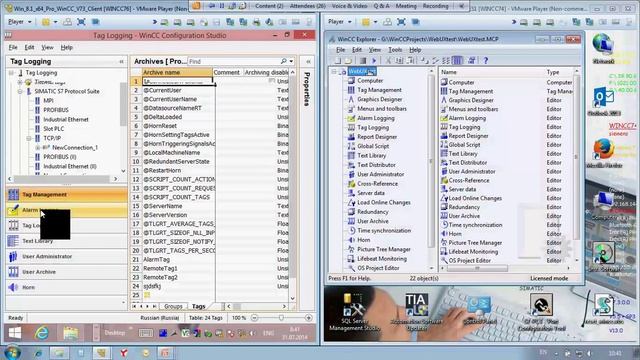Screen dimensions: 640x360
Task: Open Automation Software Updater desktop icon
Action: [x=416, y=312]
